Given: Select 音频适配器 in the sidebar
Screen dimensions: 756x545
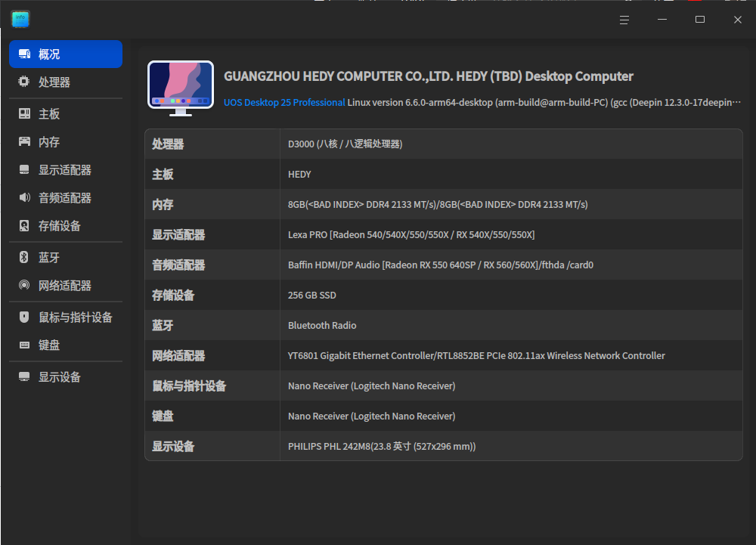Looking at the screenshot, I should 66,197.
